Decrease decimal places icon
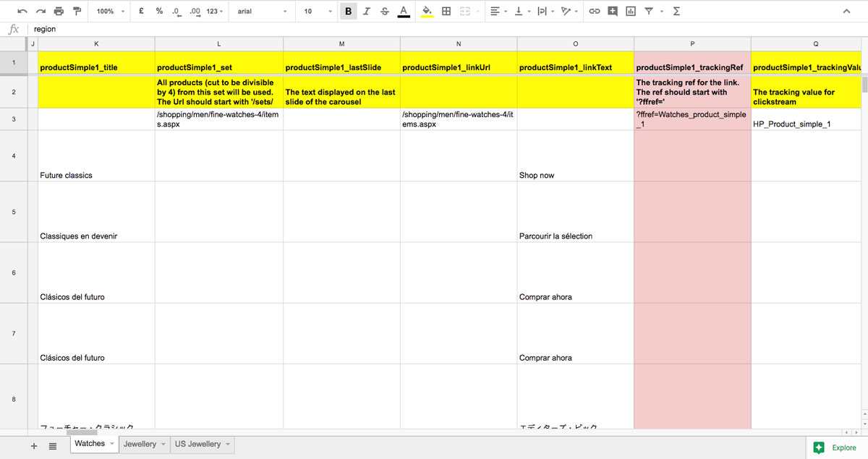 point(176,12)
